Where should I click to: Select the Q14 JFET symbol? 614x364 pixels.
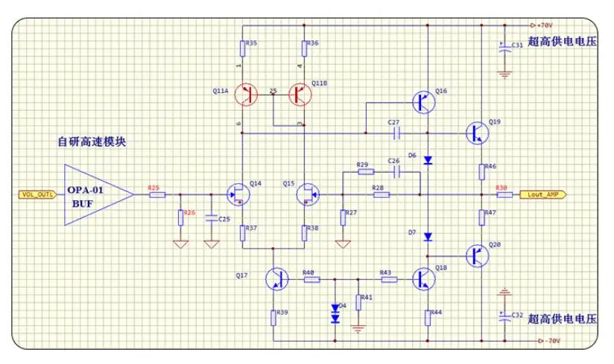click(x=238, y=194)
